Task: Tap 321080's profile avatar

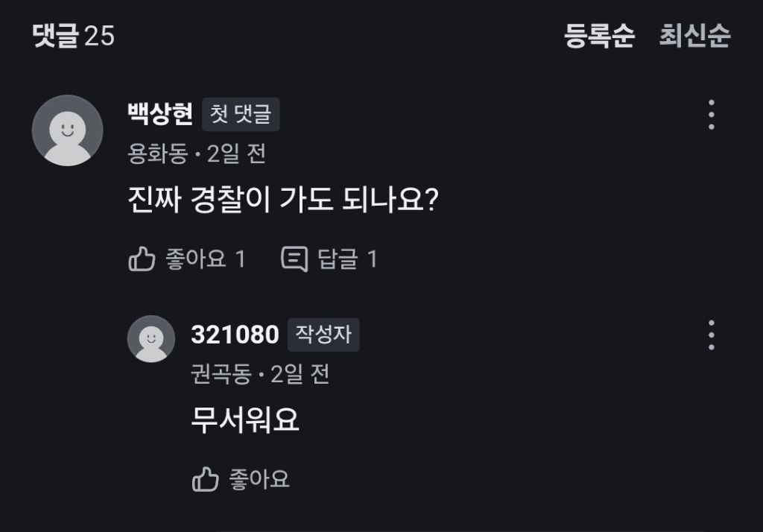Action: tap(151, 338)
